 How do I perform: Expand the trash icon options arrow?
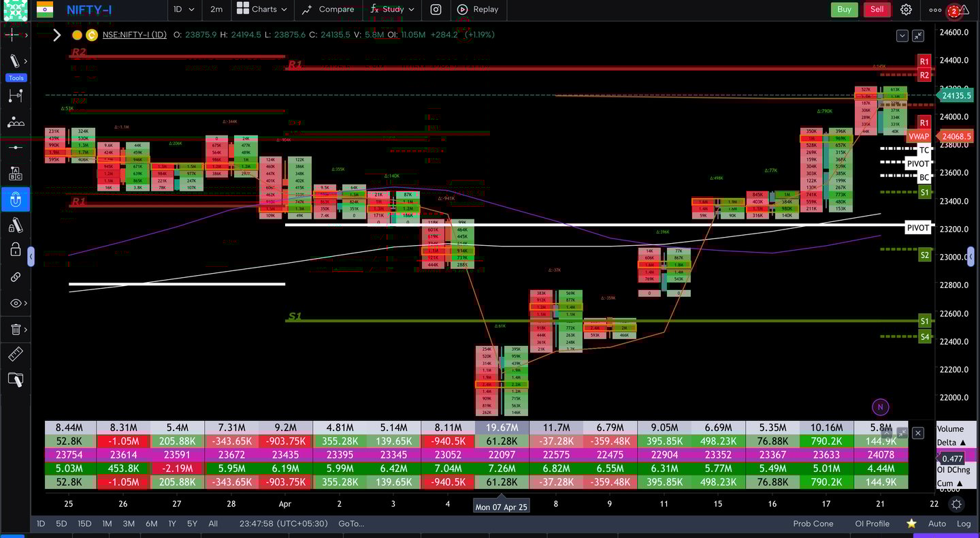[x=26, y=330]
